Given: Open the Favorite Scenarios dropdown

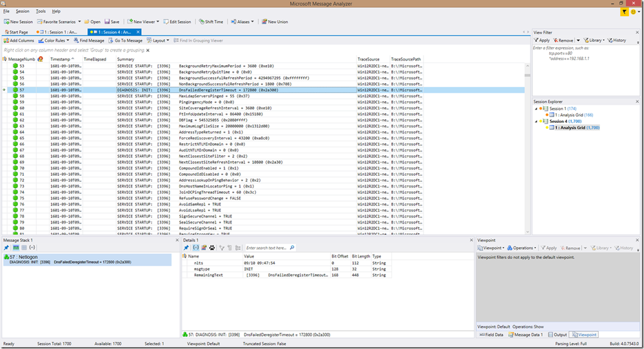Looking at the screenshot, I should (59, 22).
